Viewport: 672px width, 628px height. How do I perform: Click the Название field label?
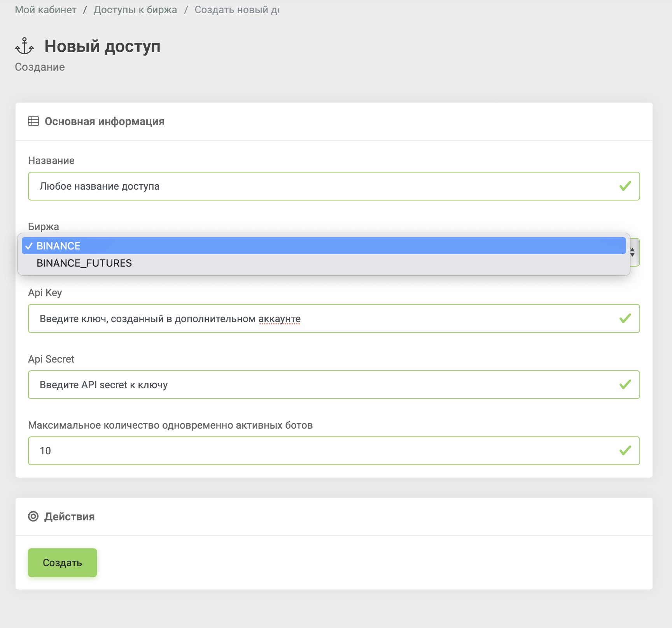coord(51,160)
